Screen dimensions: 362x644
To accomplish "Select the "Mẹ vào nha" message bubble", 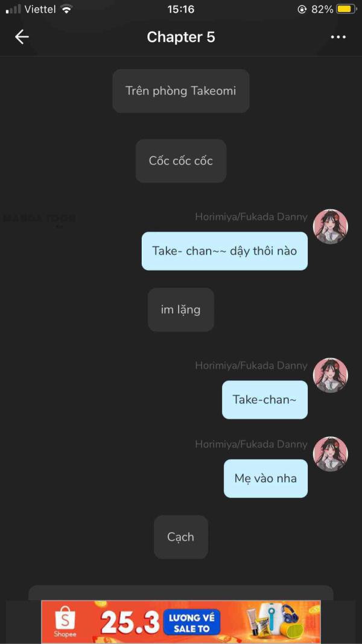I will coord(265,479).
